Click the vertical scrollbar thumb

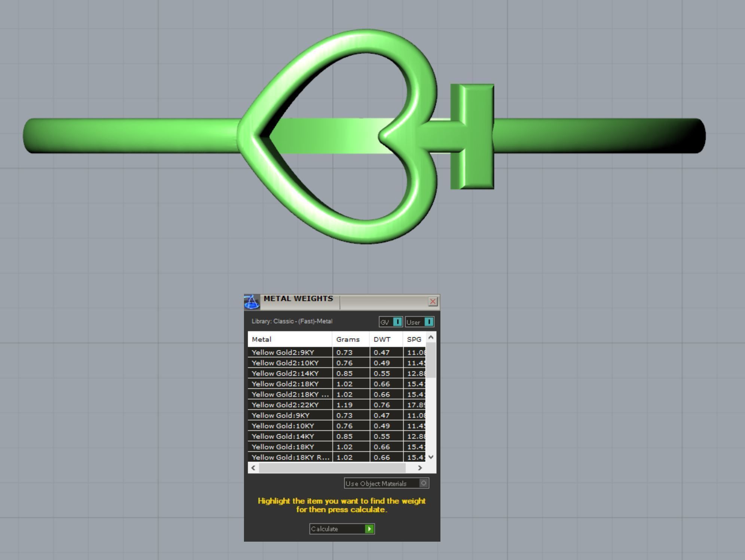[x=431, y=360]
